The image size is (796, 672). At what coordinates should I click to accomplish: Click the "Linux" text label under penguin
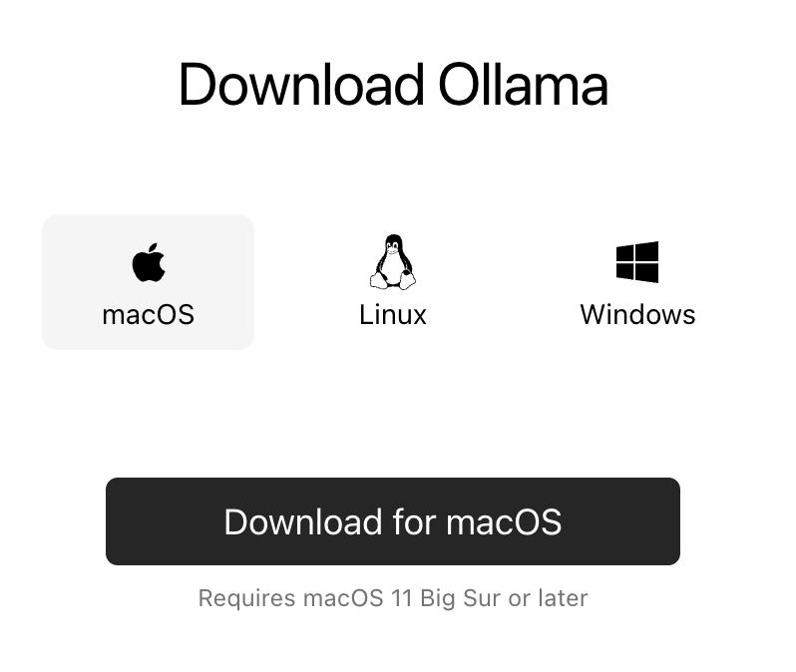(392, 315)
